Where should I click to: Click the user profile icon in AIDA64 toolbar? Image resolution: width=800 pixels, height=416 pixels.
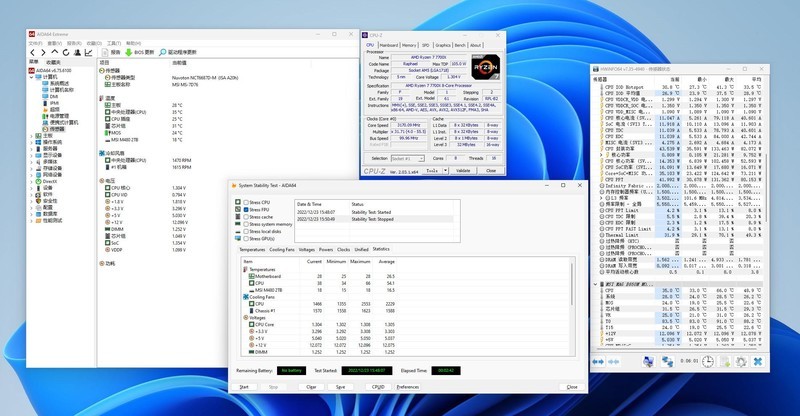(77, 53)
